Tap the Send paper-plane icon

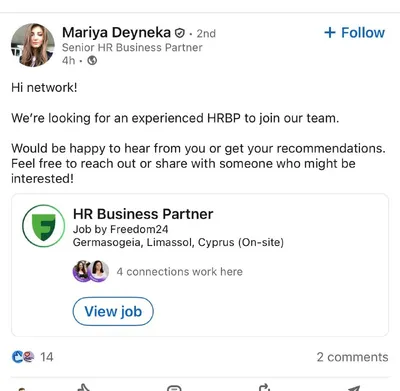354,388
